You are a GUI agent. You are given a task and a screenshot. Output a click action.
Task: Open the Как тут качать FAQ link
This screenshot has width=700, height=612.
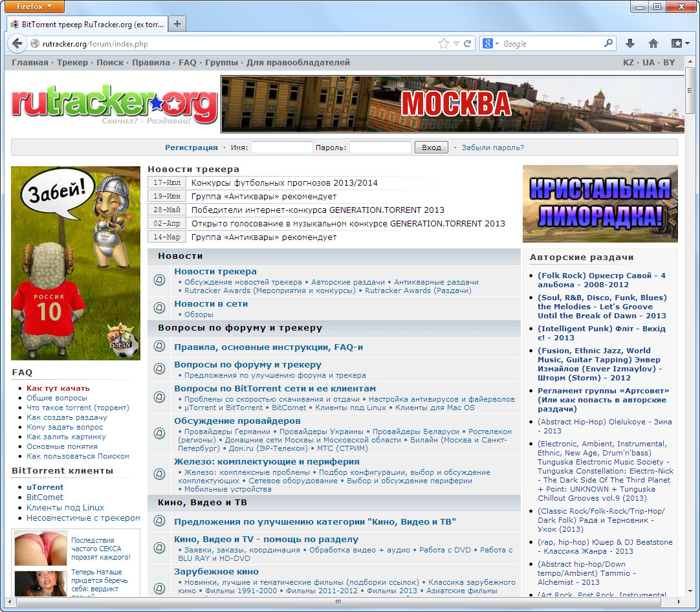tap(58, 388)
